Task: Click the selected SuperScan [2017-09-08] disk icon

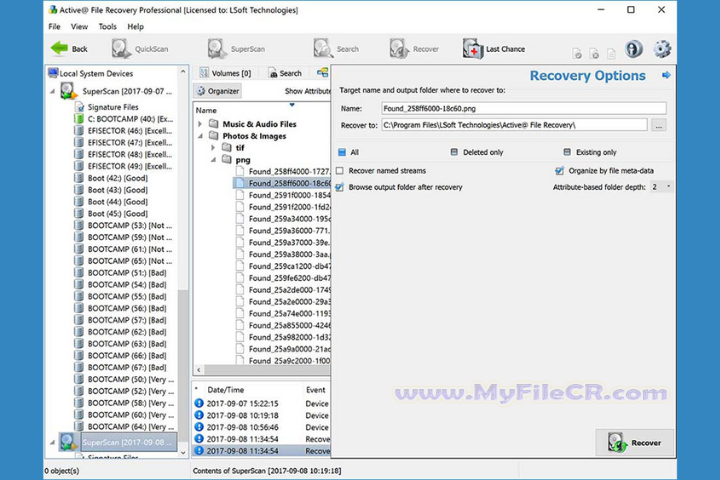Action: pos(68,442)
